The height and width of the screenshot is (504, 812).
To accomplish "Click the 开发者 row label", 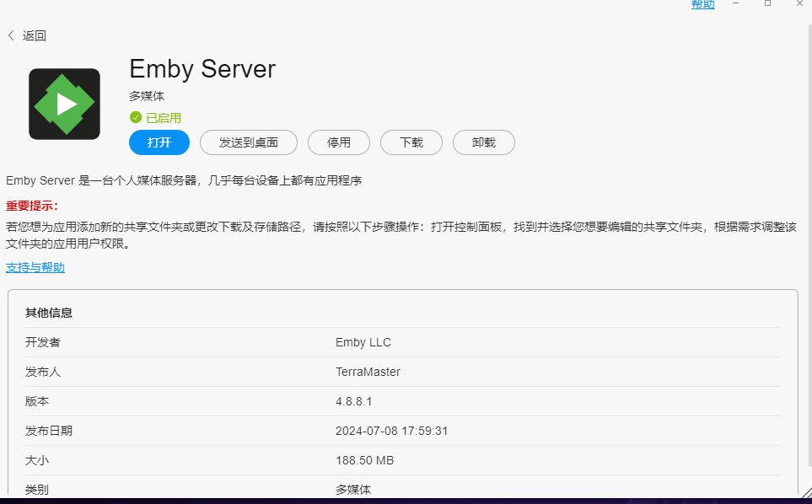I will pos(42,342).
